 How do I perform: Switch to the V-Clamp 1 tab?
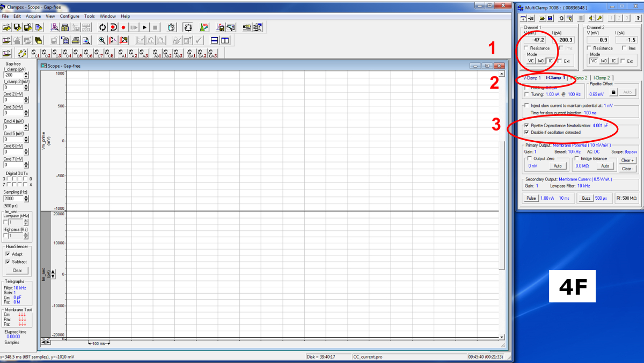point(532,78)
